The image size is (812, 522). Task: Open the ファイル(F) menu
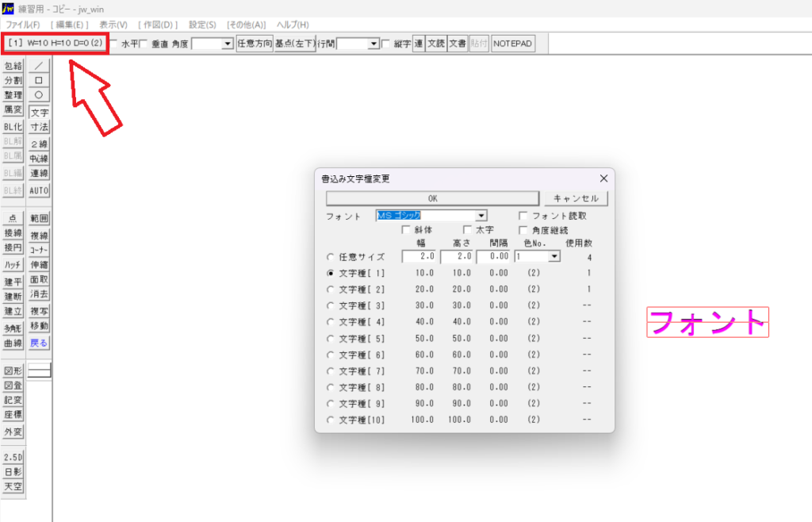pyautogui.click(x=23, y=25)
